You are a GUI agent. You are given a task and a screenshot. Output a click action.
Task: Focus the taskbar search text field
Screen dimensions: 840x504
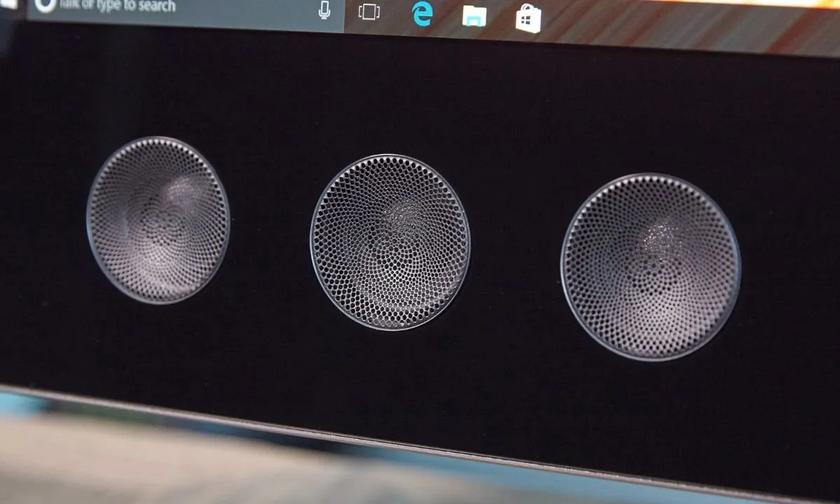tap(175, 8)
